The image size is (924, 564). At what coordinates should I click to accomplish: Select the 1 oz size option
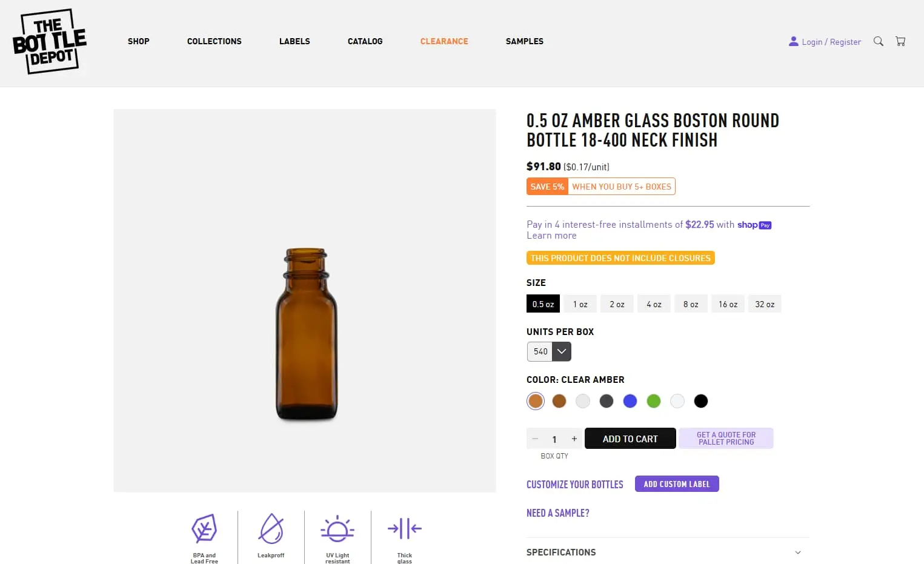click(x=580, y=304)
